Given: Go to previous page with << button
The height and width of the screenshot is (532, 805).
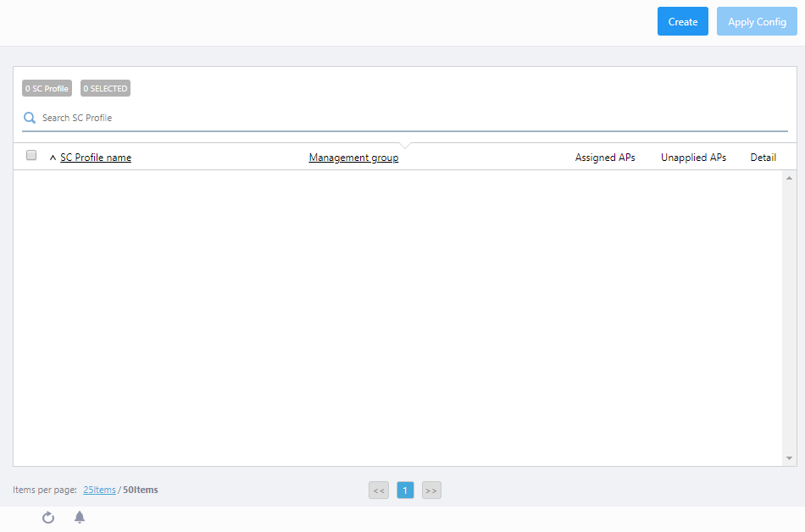Looking at the screenshot, I should click(379, 490).
